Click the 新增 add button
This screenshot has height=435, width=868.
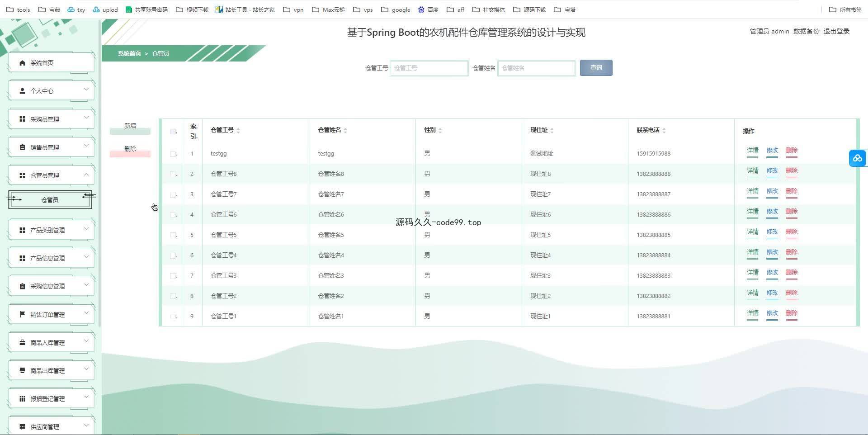click(x=130, y=128)
